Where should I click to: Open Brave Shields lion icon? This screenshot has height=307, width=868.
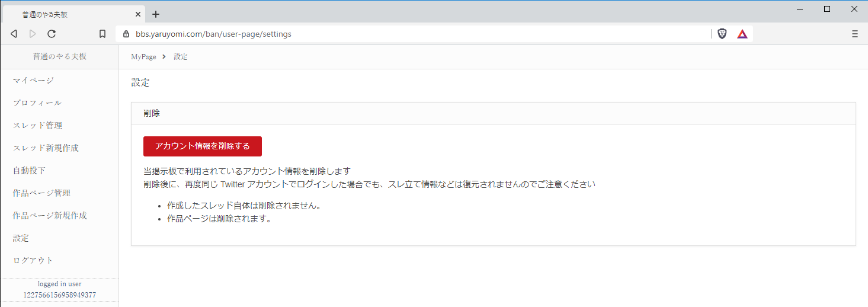[x=722, y=34]
